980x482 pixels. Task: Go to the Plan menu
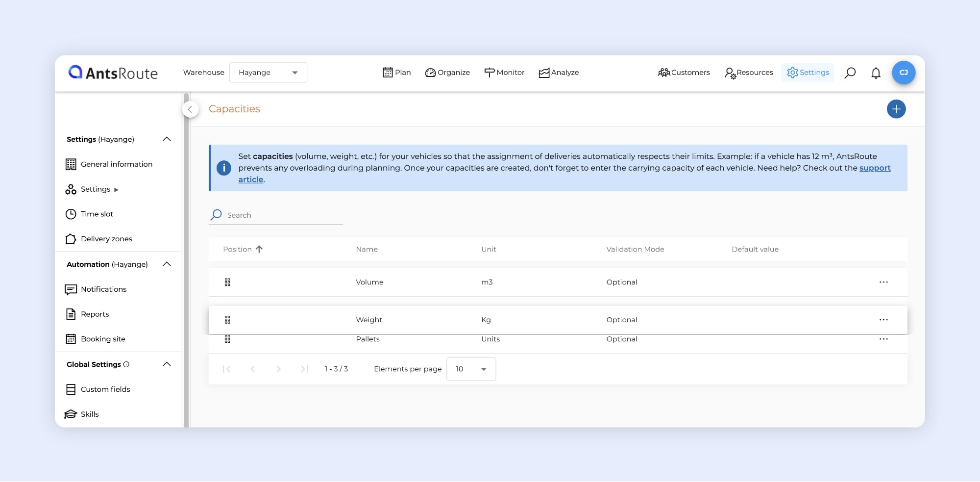tap(396, 73)
